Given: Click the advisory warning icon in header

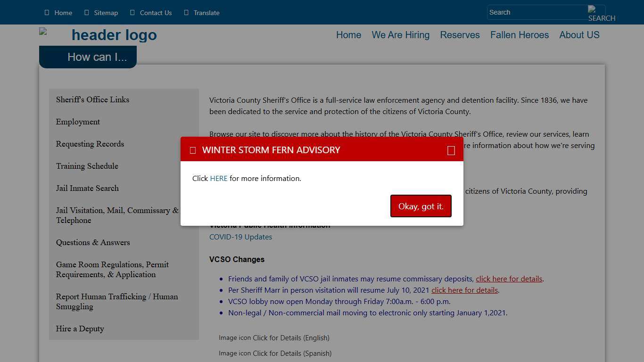Looking at the screenshot, I should [193, 150].
